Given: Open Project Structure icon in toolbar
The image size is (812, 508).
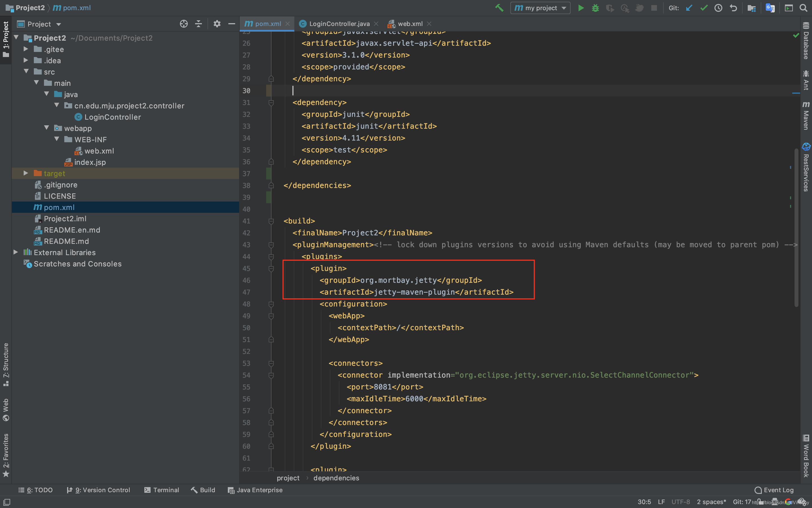Looking at the screenshot, I should coord(751,8).
